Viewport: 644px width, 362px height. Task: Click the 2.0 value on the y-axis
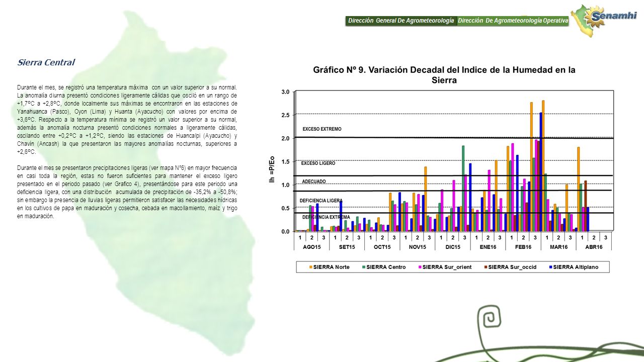285,138
